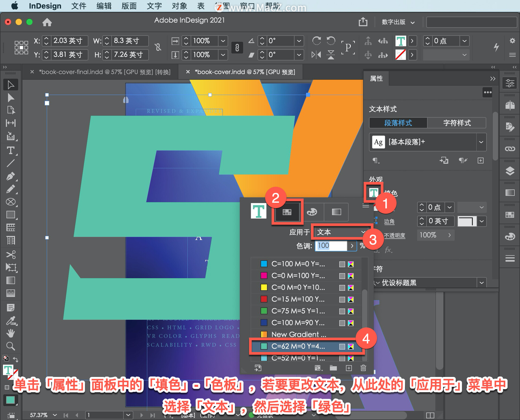Select the Direct Selection tool

pos(10,97)
